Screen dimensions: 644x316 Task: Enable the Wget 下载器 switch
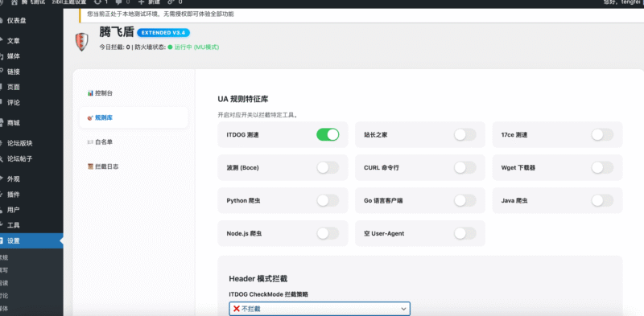pyautogui.click(x=602, y=167)
